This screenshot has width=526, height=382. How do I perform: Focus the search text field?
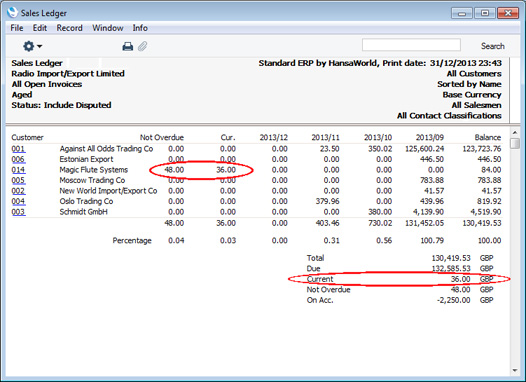click(x=411, y=45)
